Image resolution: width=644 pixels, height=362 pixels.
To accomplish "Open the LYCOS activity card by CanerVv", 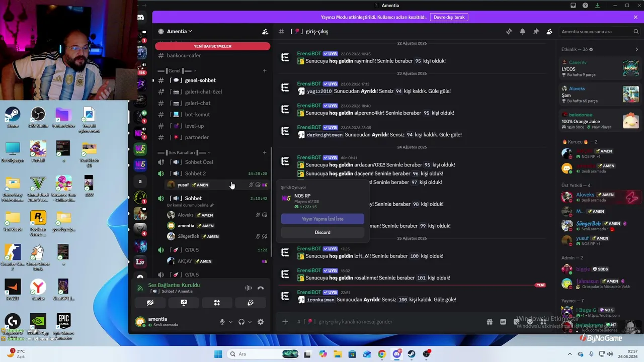I will click(600, 68).
